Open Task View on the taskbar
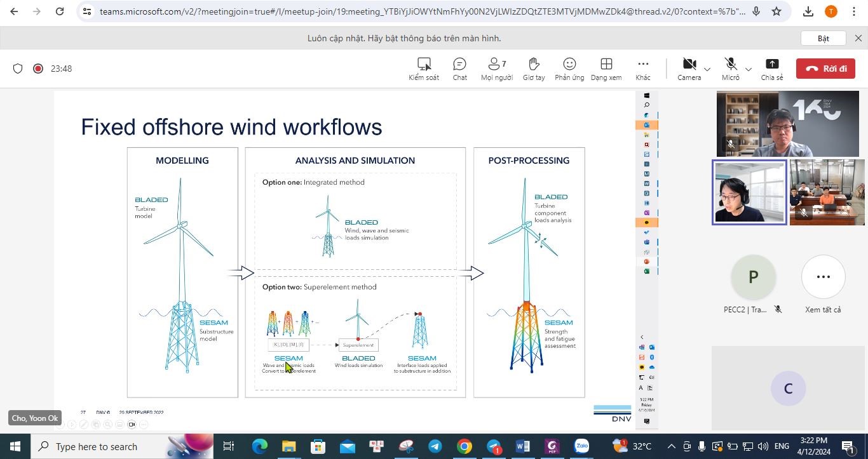The width and height of the screenshot is (868, 459). [x=229, y=446]
